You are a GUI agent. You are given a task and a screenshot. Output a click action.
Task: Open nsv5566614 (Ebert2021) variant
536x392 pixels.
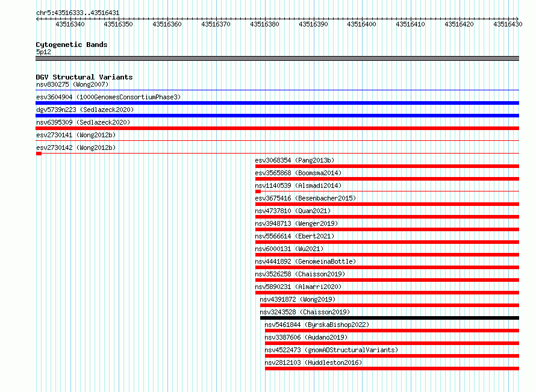294,236
